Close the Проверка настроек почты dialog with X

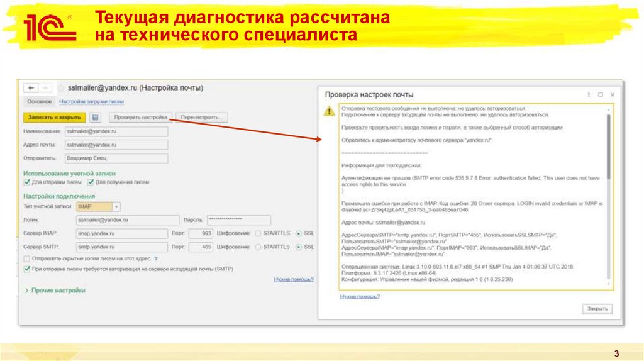[x=613, y=95]
